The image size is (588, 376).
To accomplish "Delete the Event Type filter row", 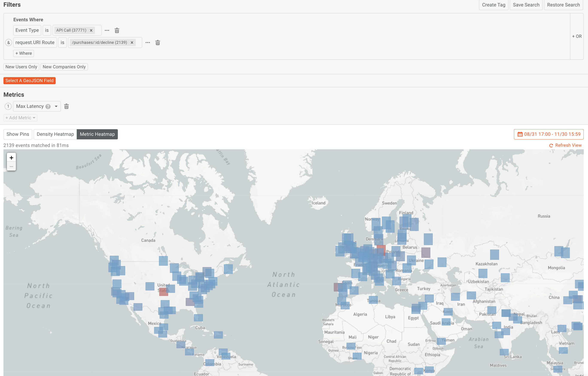I will (117, 30).
